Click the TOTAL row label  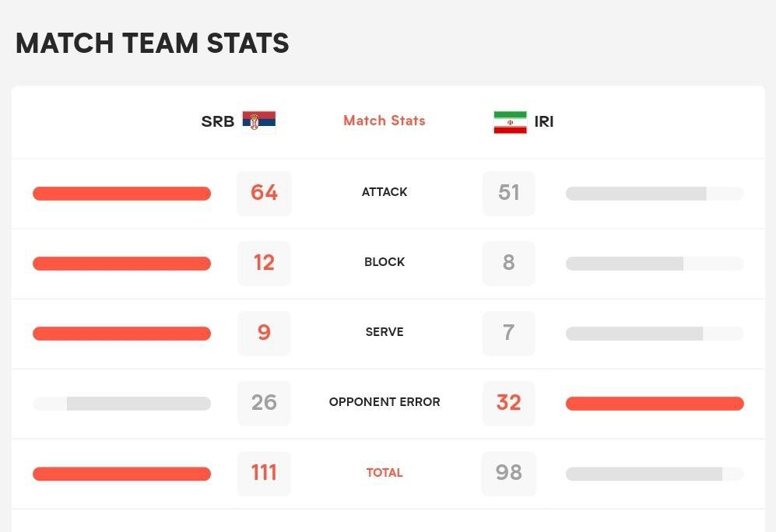(384, 473)
